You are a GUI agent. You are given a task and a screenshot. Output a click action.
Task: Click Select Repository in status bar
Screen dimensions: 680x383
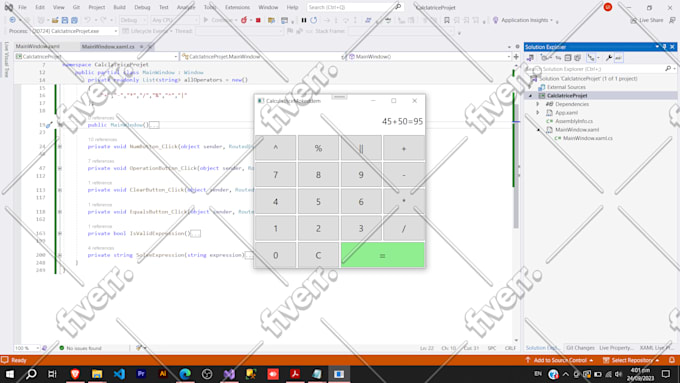pos(631,360)
